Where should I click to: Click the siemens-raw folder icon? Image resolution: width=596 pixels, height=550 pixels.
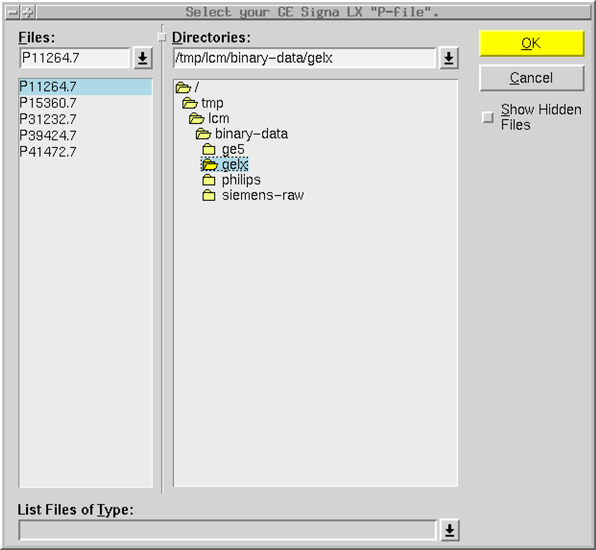(x=209, y=195)
